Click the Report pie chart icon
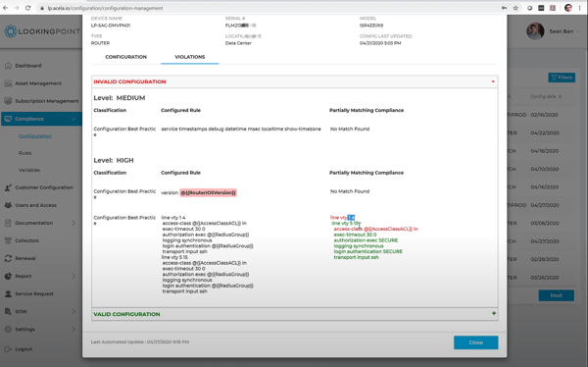This screenshot has width=588, height=367. (8, 276)
